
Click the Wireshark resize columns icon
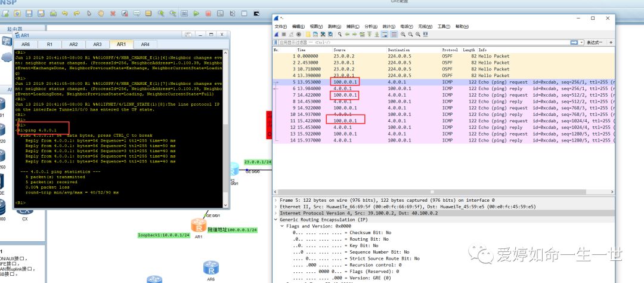pos(426,34)
